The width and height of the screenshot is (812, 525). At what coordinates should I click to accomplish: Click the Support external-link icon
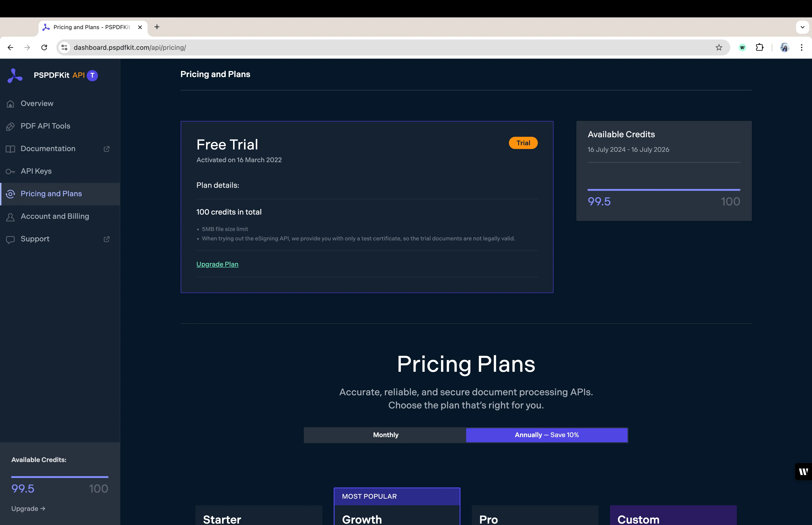click(107, 239)
